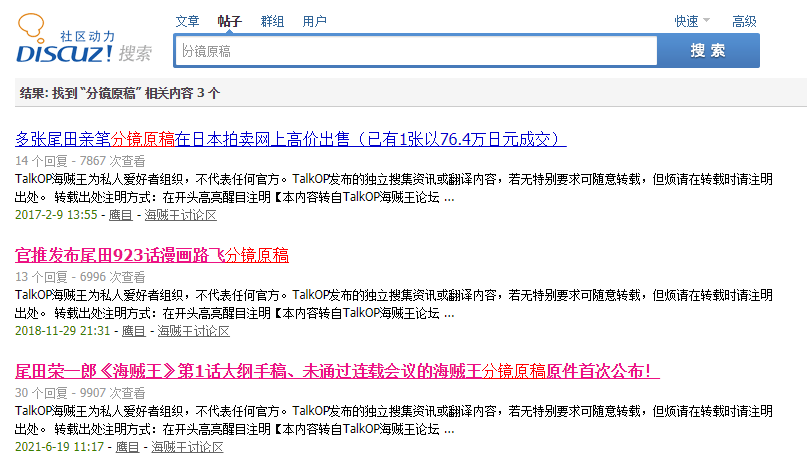Open 海贼王讨论区 forum link on 2017-2-9 result
This screenshot has height=463, width=807.
click(x=181, y=215)
